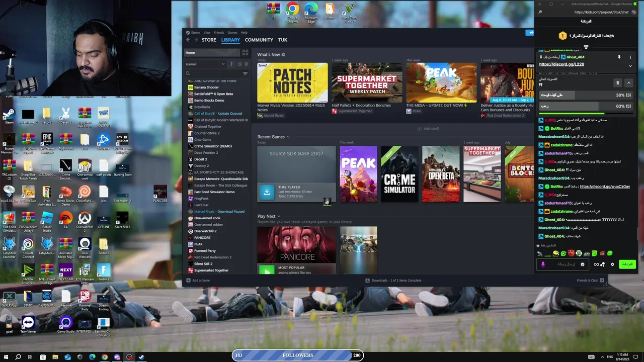Select Supermarket Together in library list
Viewport: 644px width, 362px height.
pos(211,270)
